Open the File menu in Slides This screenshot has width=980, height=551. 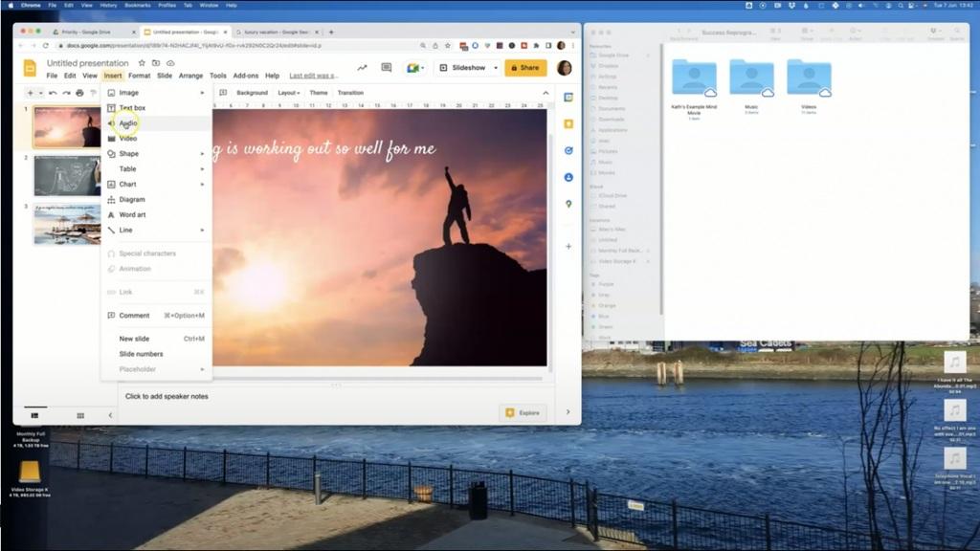[x=52, y=76]
